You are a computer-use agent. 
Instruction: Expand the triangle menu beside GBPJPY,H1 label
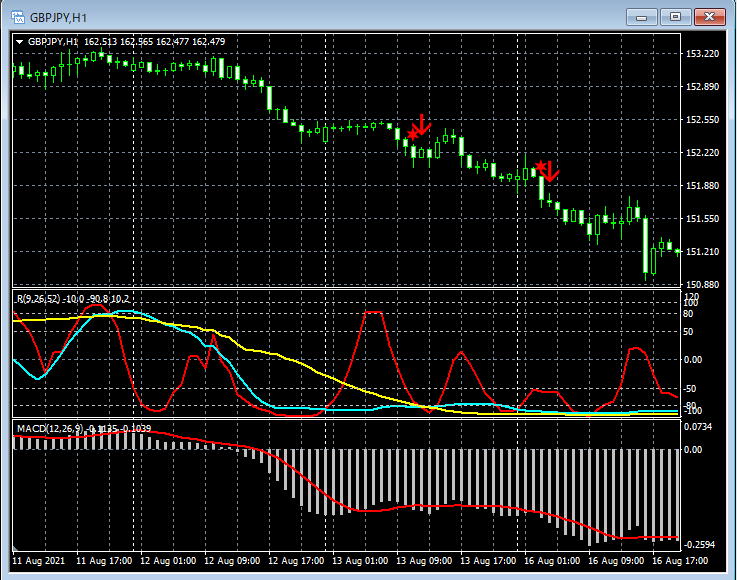coord(19,42)
